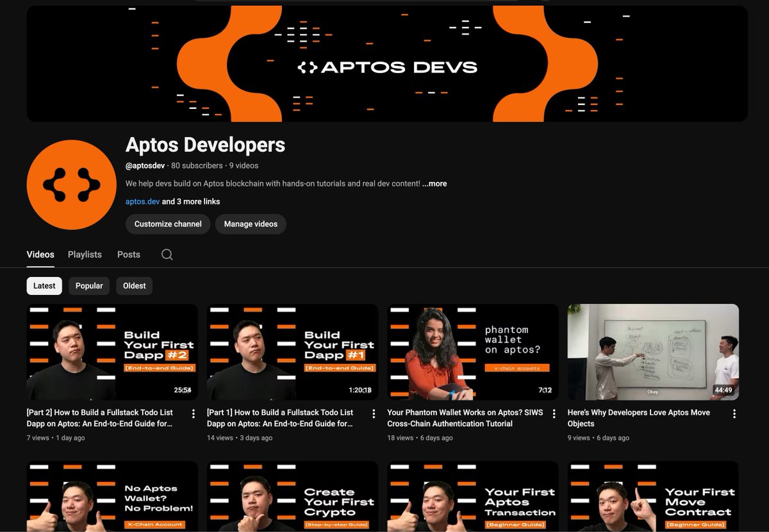
Task: Play the Your First Move Contract thumbnail
Action: (x=653, y=496)
